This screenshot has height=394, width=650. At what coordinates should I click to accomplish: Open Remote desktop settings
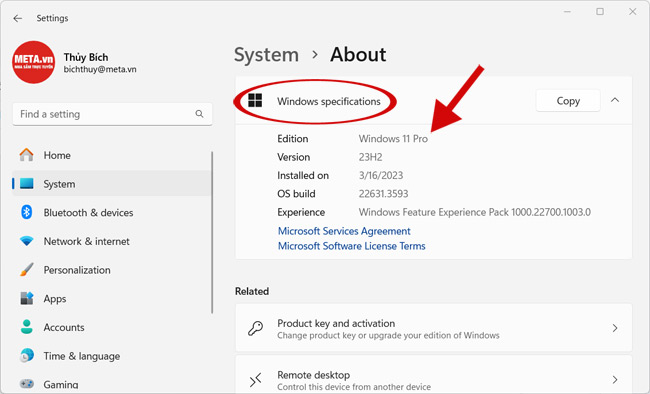434,375
